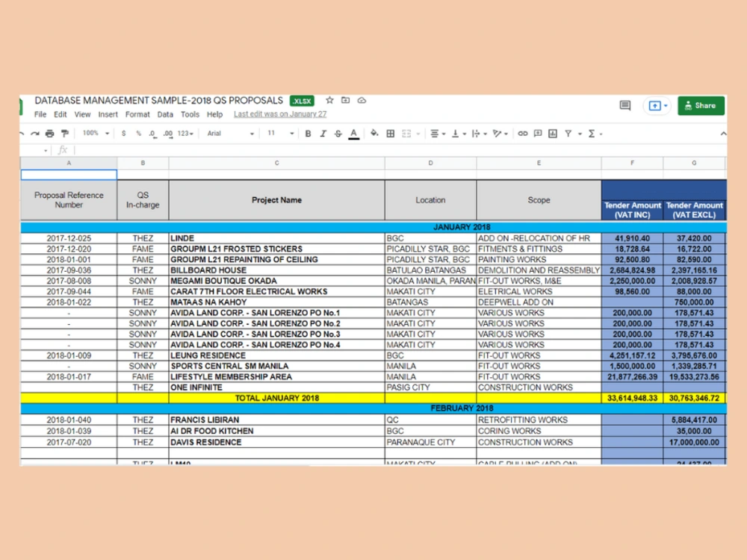Open the Data menu

(165, 114)
